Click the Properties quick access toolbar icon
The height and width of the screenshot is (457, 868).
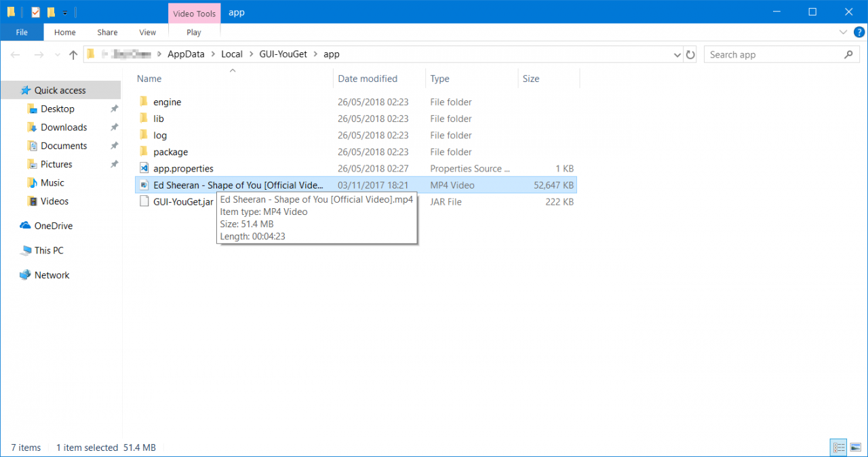[36, 12]
